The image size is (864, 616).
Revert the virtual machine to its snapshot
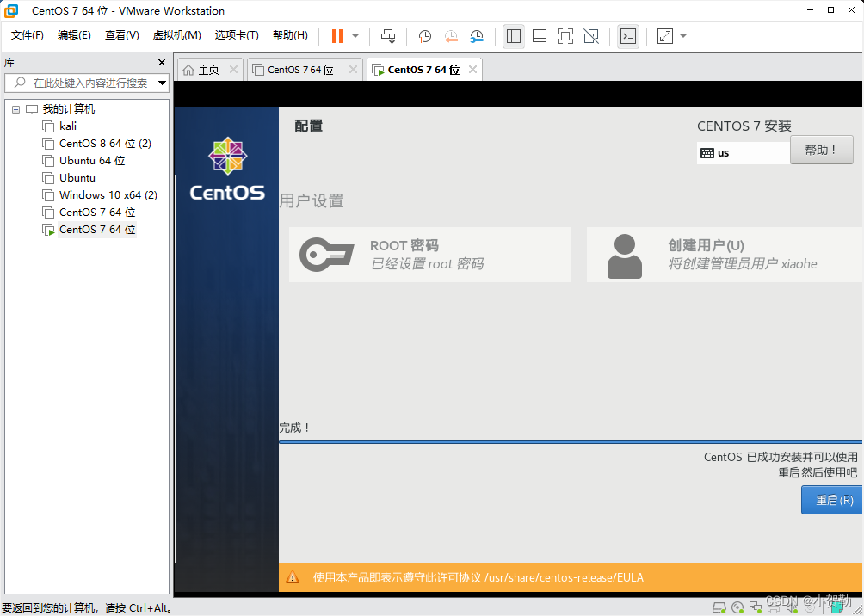451,36
